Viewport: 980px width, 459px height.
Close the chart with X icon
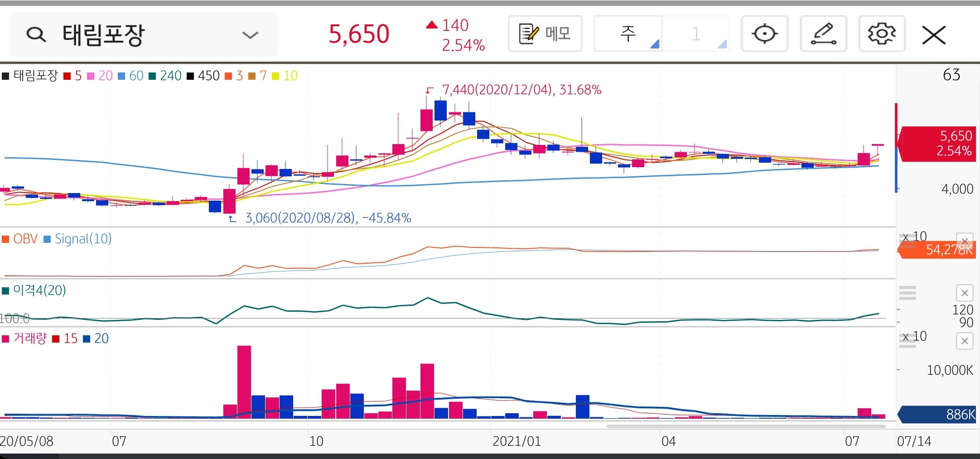934,35
